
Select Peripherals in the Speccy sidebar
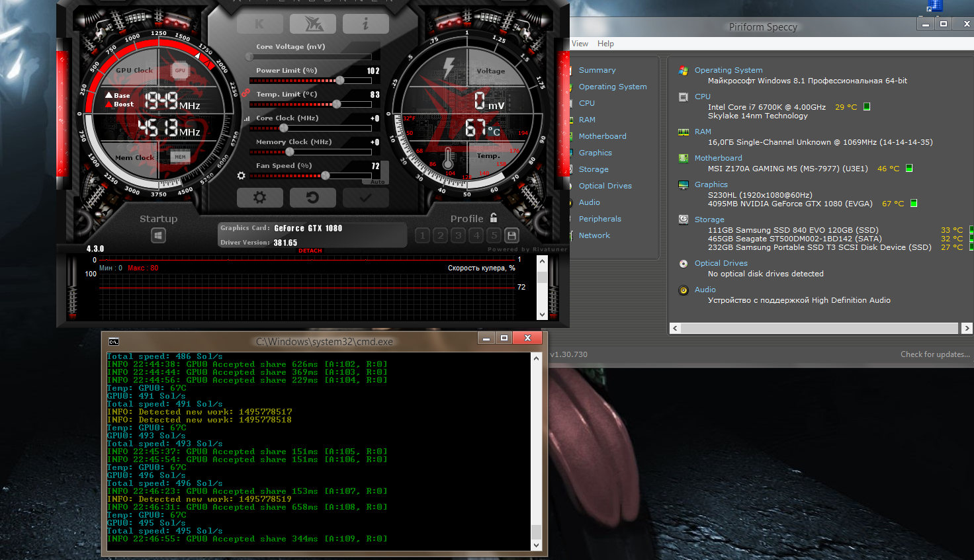click(599, 219)
